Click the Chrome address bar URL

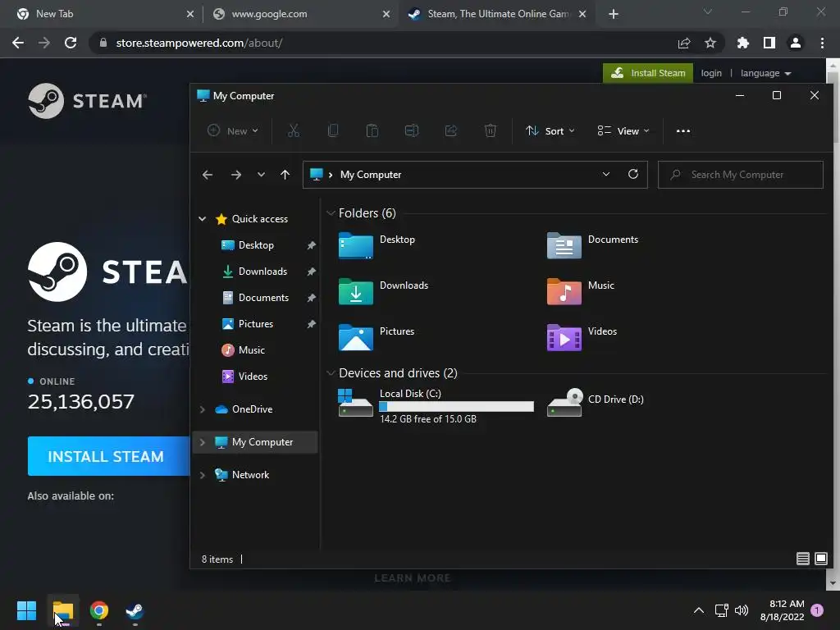pyautogui.click(x=199, y=43)
